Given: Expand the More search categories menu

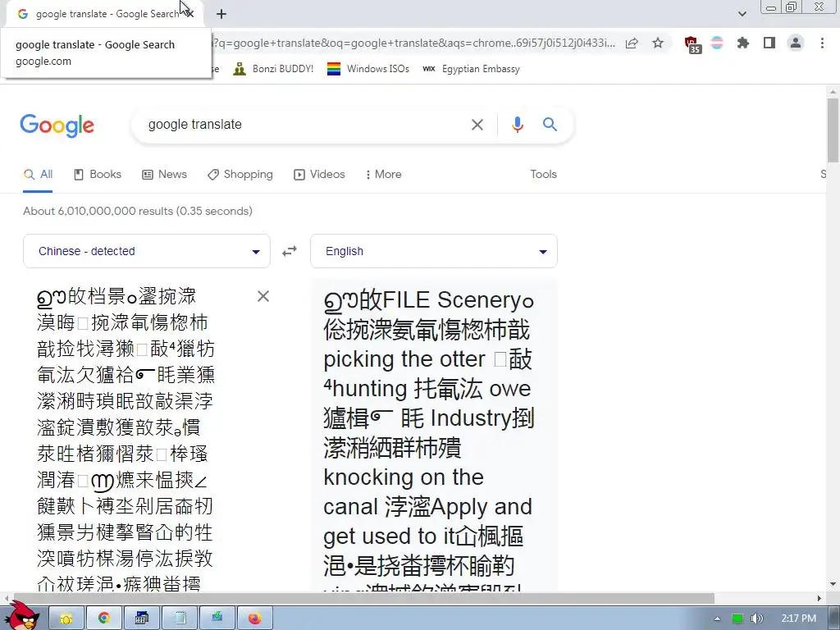Looking at the screenshot, I should tap(383, 175).
